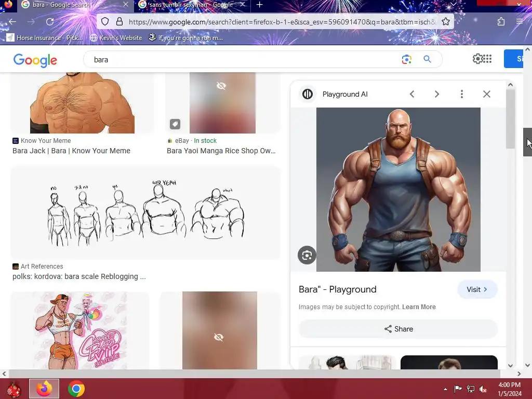Open the Firefox hamburger menu
532x399 pixels.
(x=520, y=22)
